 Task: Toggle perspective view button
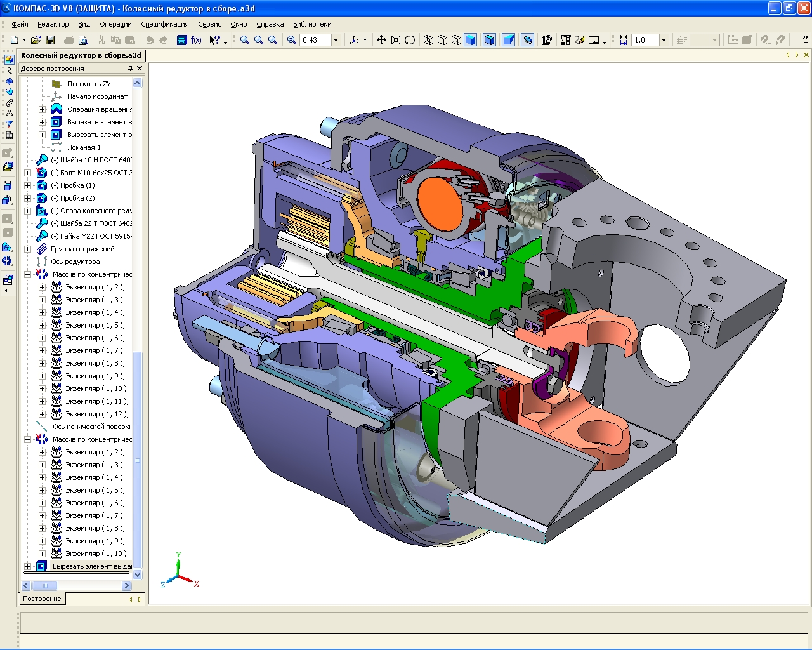(508, 40)
